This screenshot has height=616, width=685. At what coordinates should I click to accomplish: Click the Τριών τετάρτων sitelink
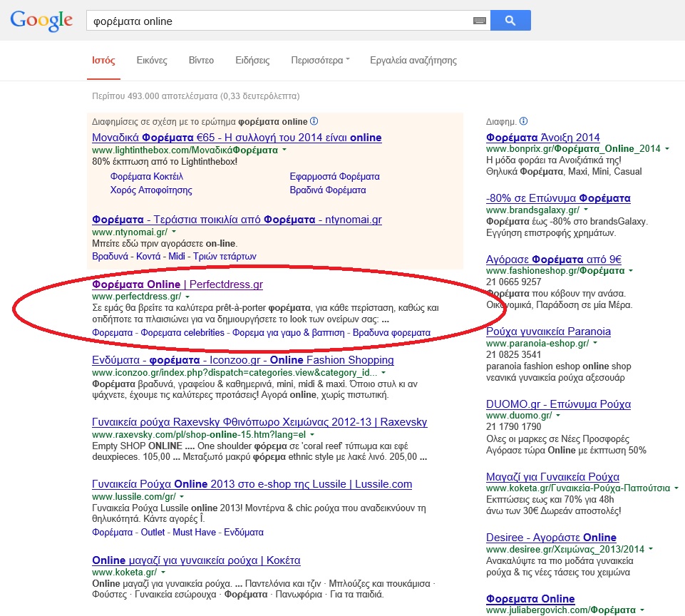[x=225, y=257]
